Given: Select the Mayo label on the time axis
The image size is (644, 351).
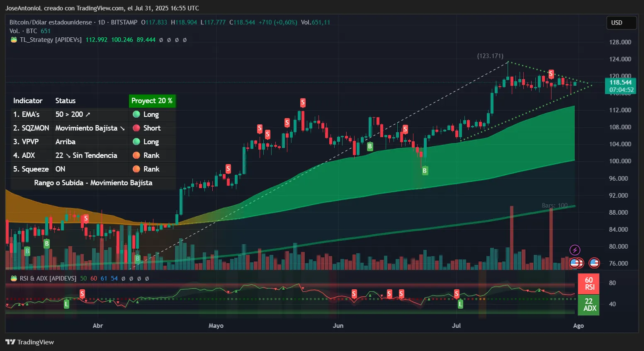Looking at the screenshot, I should coord(216,325).
